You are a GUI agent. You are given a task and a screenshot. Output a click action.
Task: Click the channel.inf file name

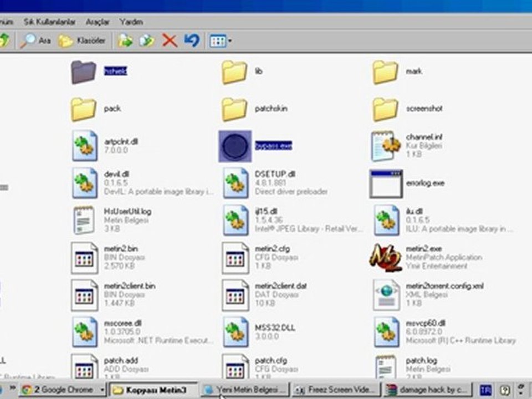coord(424,137)
